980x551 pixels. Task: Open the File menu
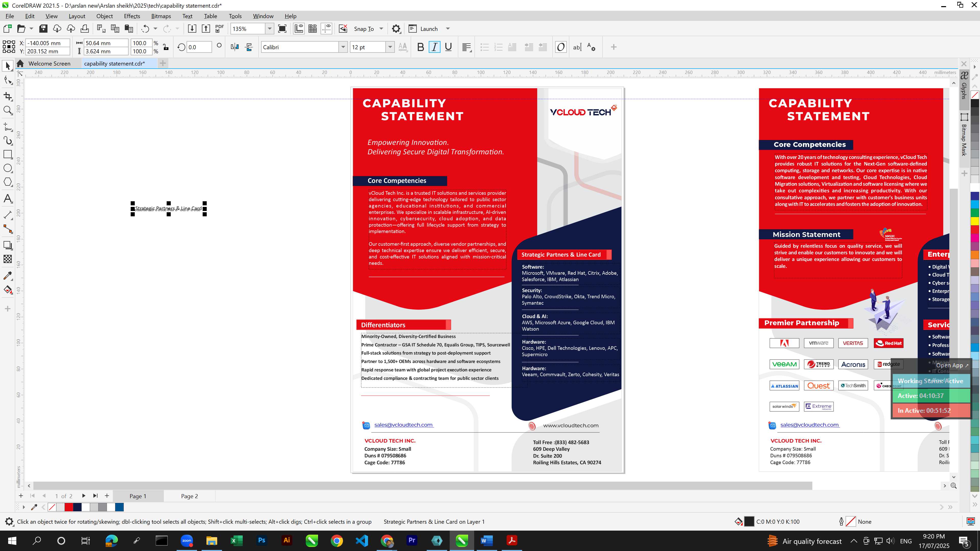[10, 16]
